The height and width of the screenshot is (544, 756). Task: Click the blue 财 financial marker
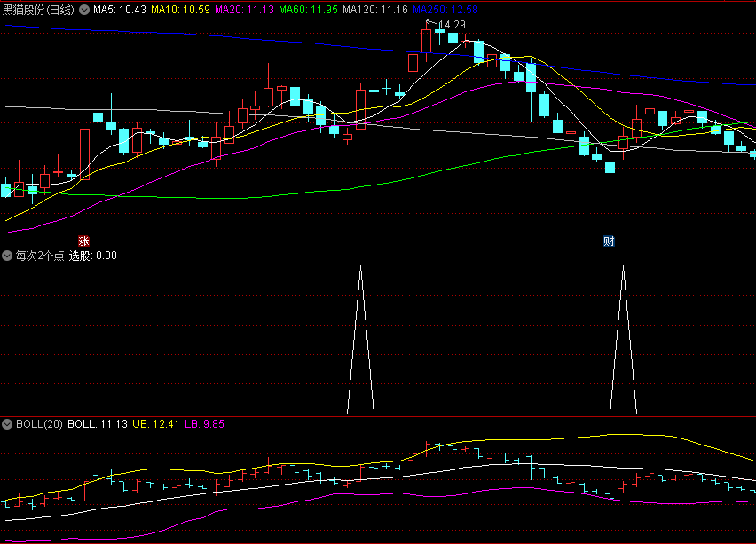pyautogui.click(x=609, y=241)
